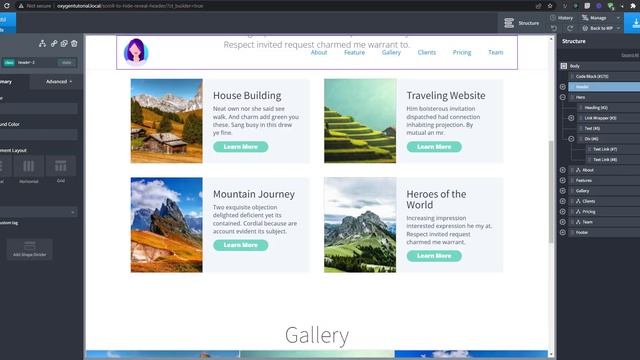Open the link settings chain icon
This screenshot has width=640, height=360.
pyautogui.click(x=54, y=43)
